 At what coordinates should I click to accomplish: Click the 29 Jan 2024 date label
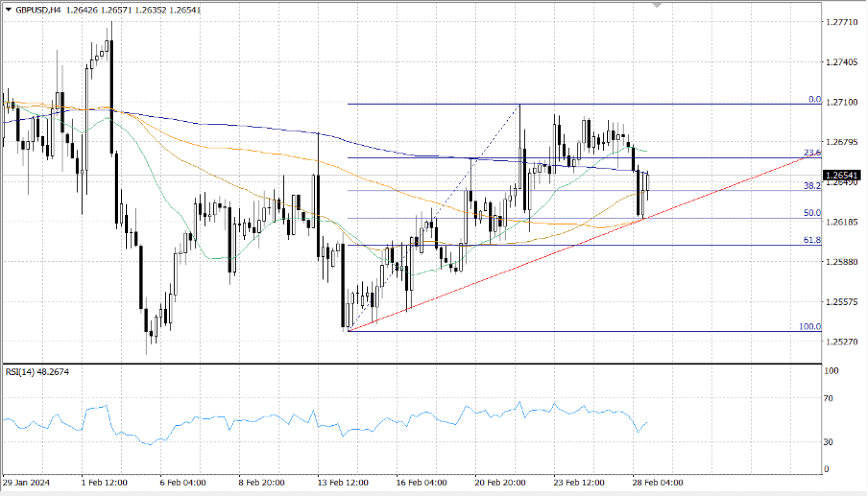[x=27, y=483]
